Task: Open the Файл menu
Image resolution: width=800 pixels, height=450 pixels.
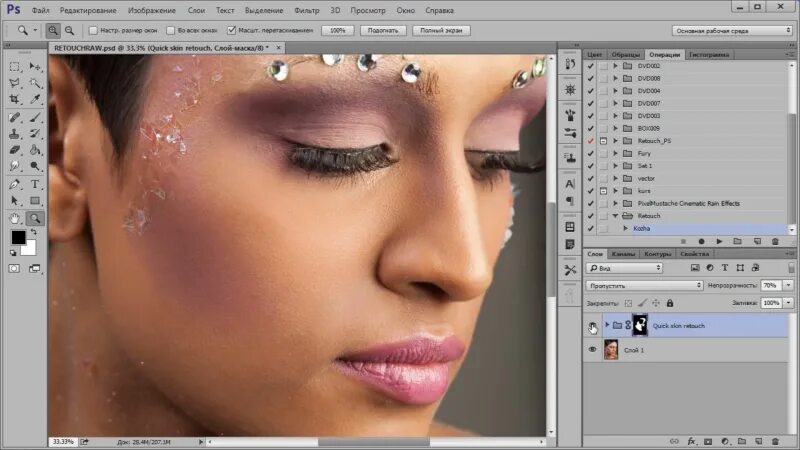Action: click(x=40, y=10)
